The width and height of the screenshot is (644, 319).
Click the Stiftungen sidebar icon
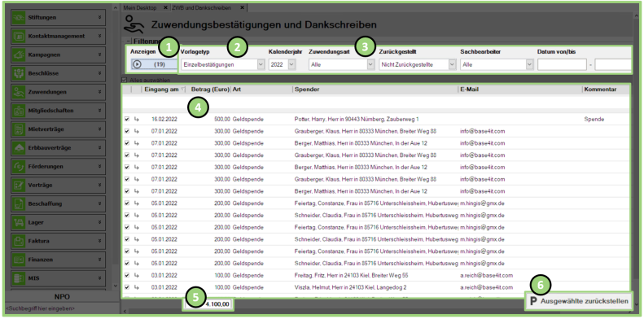pos(19,18)
